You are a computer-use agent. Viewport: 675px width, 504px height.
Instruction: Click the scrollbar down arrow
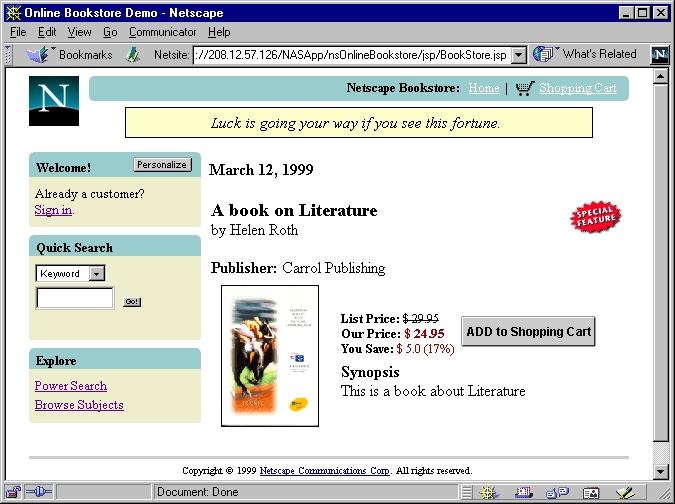coord(660,471)
